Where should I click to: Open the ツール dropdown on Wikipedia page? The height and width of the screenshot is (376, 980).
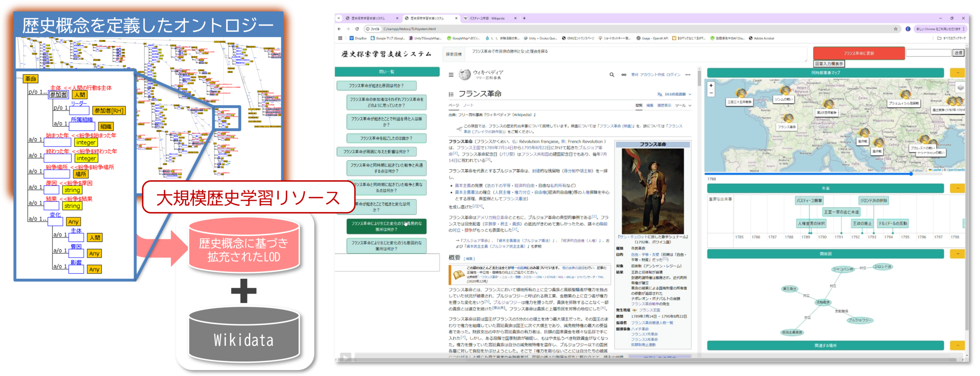pos(683,105)
